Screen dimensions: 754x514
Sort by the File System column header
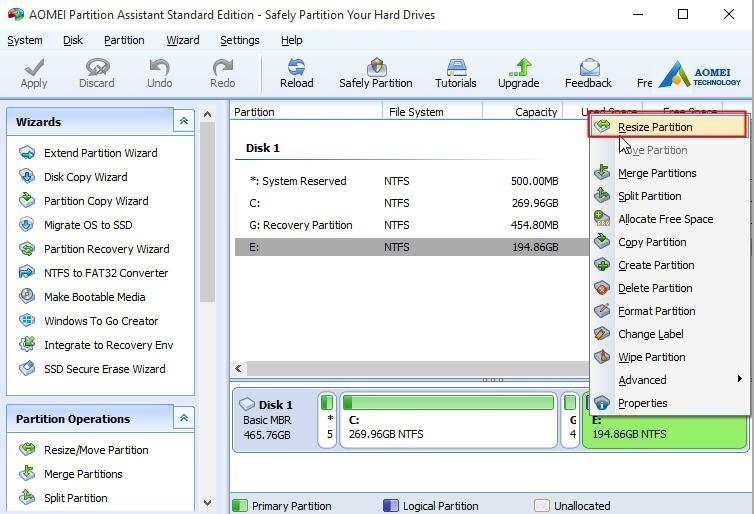coord(432,112)
